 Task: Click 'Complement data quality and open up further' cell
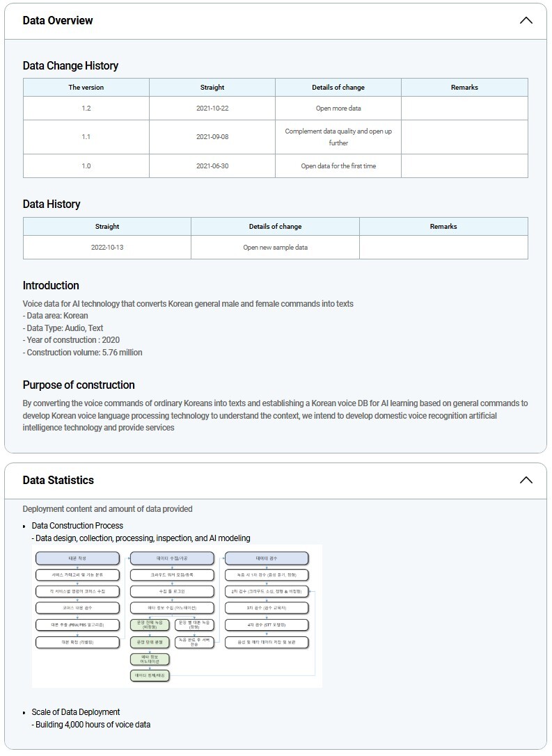pyautogui.click(x=338, y=137)
